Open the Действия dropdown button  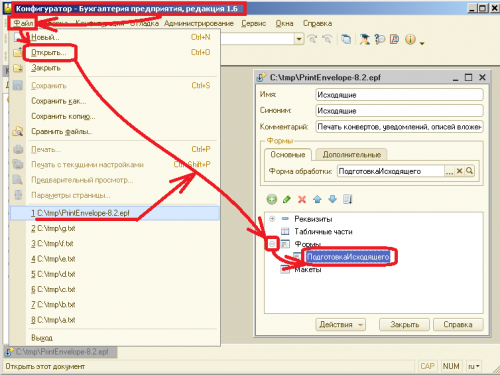(x=340, y=324)
